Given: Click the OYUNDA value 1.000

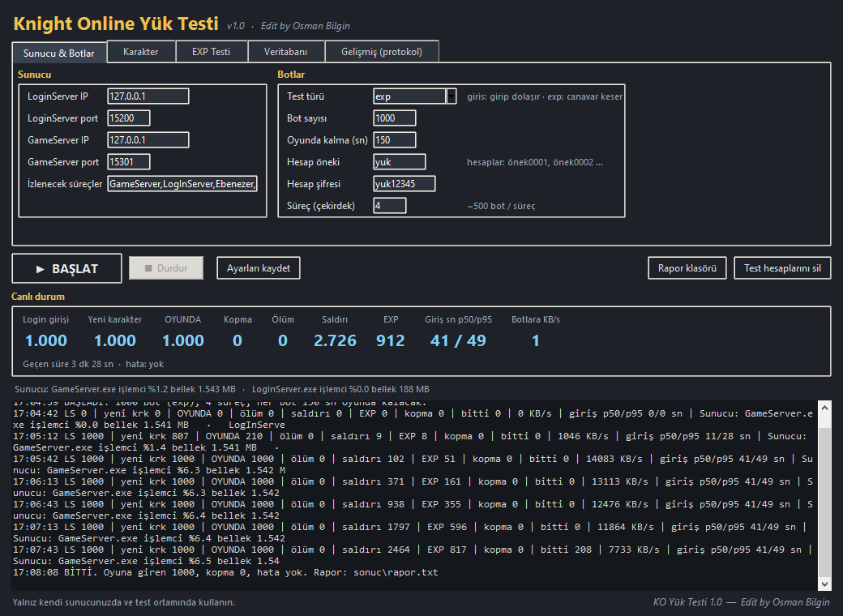Looking at the screenshot, I should click(183, 340).
